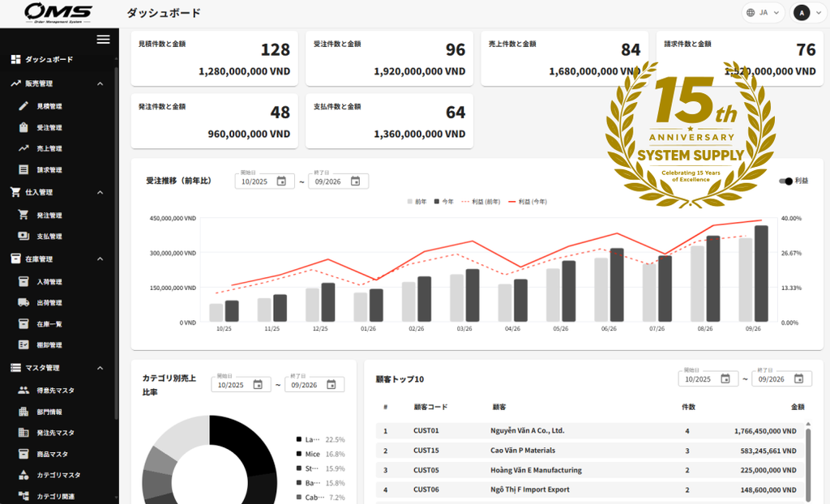Click the マスタ管理 list icon
The width and height of the screenshot is (830, 504).
click(16, 367)
